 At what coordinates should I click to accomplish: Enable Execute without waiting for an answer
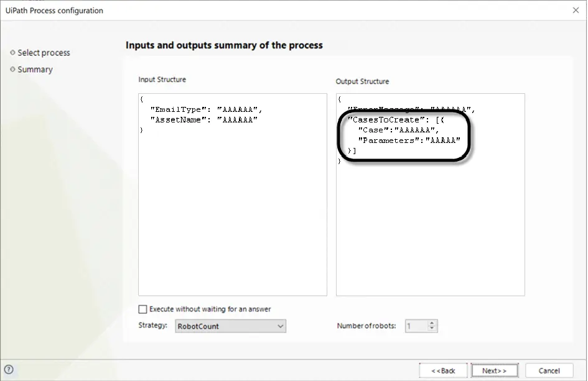(142, 309)
